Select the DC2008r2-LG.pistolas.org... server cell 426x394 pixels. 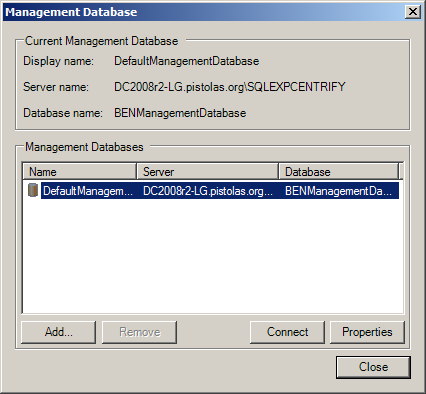click(208, 191)
